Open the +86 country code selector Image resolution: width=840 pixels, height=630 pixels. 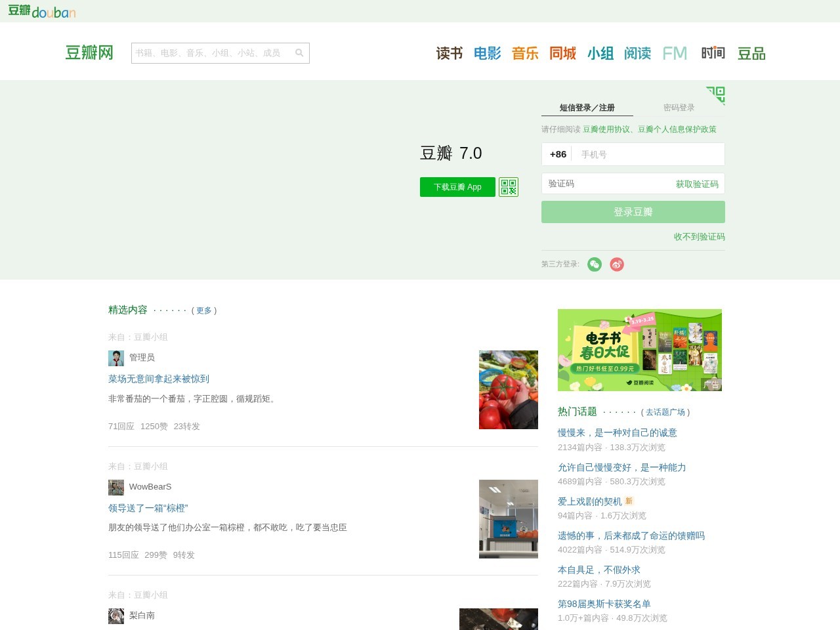coord(558,154)
